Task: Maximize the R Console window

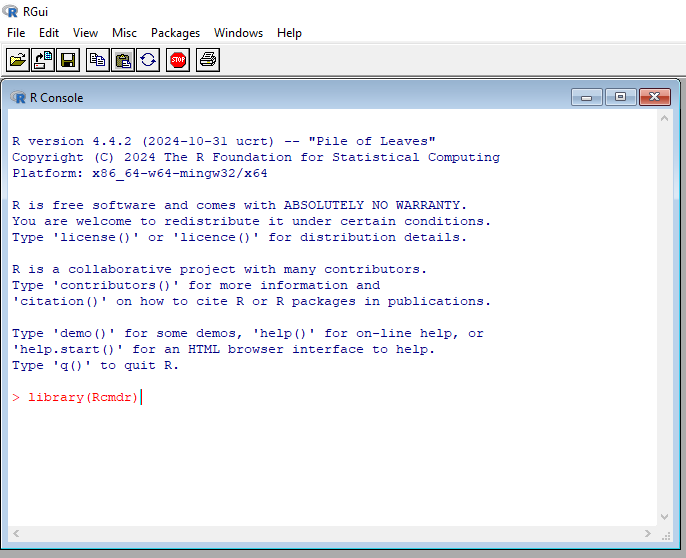Action: click(620, 97)
